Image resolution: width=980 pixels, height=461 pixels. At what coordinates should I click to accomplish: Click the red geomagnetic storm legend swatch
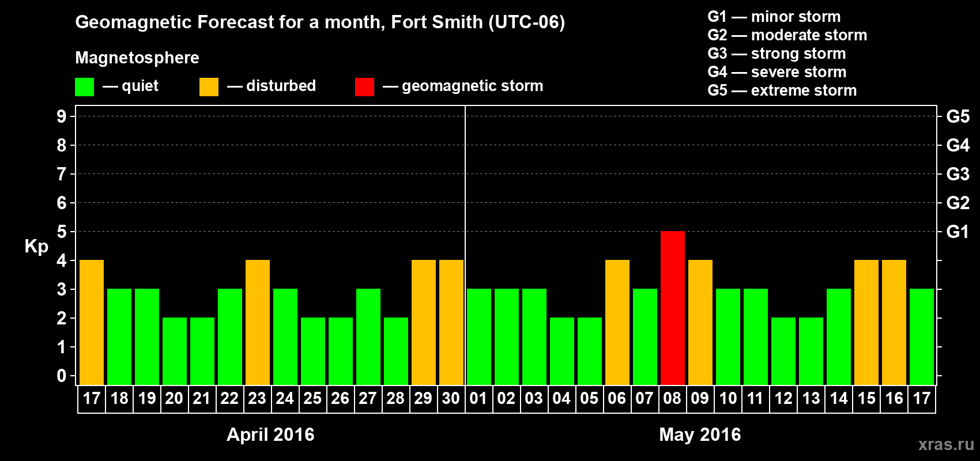[x=365, y=87]
